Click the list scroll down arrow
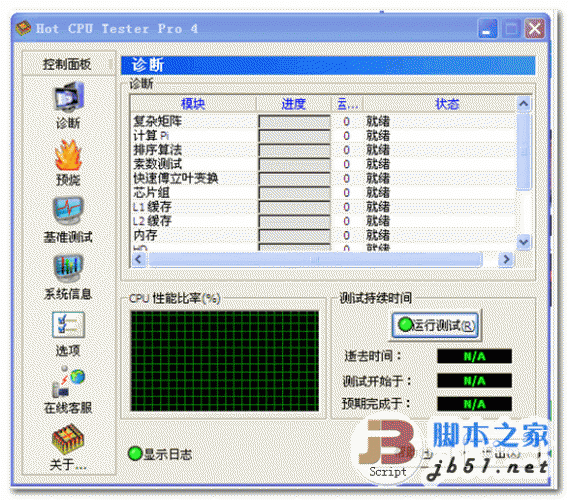568x500 pixels. pyautogui.click(x=524, y=241)
